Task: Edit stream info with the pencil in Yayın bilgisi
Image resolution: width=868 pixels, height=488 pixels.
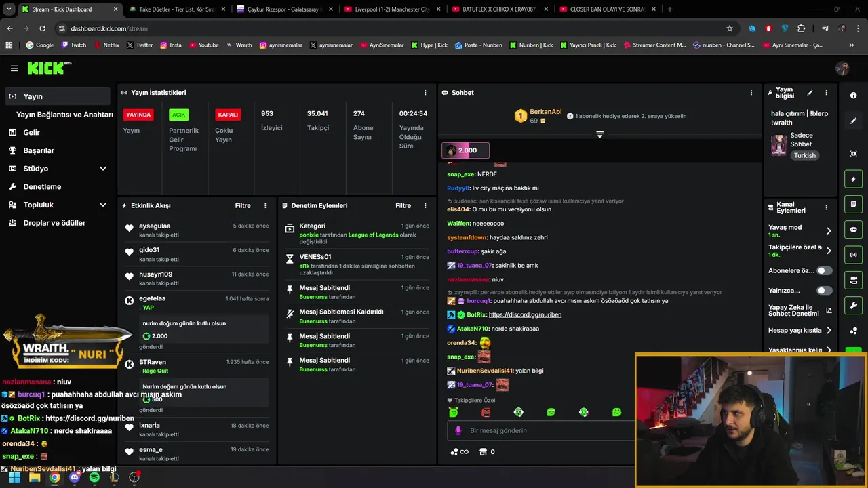Action: tap(810, 93)
